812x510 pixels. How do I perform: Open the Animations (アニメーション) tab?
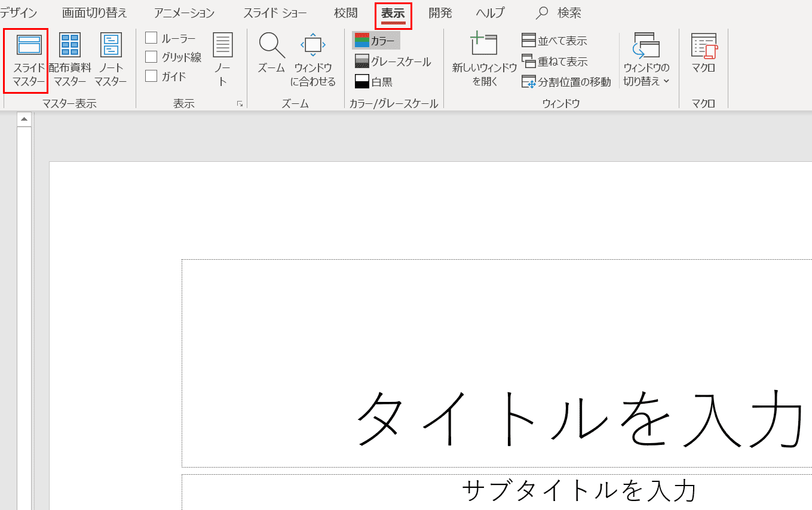pos(184,13)
